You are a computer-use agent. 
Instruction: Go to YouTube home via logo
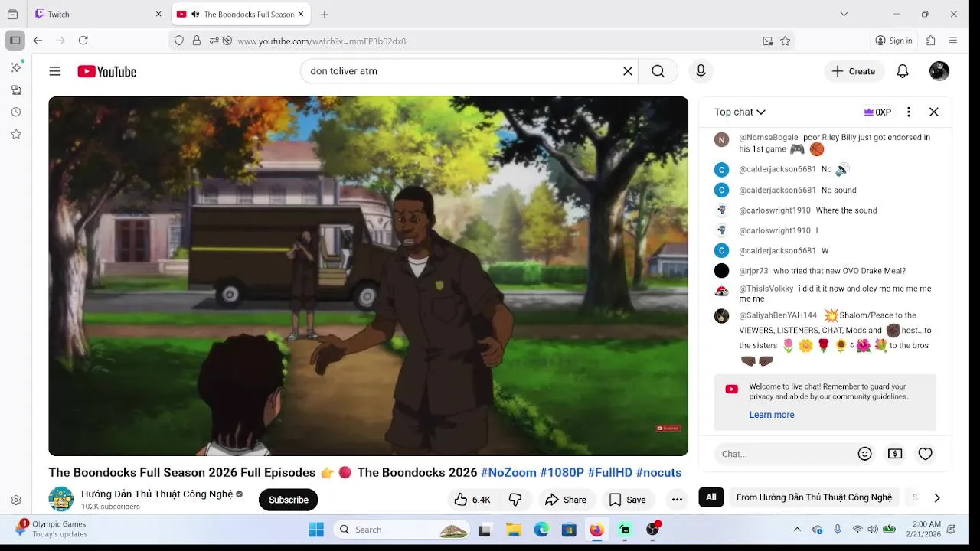pos(106,71)
